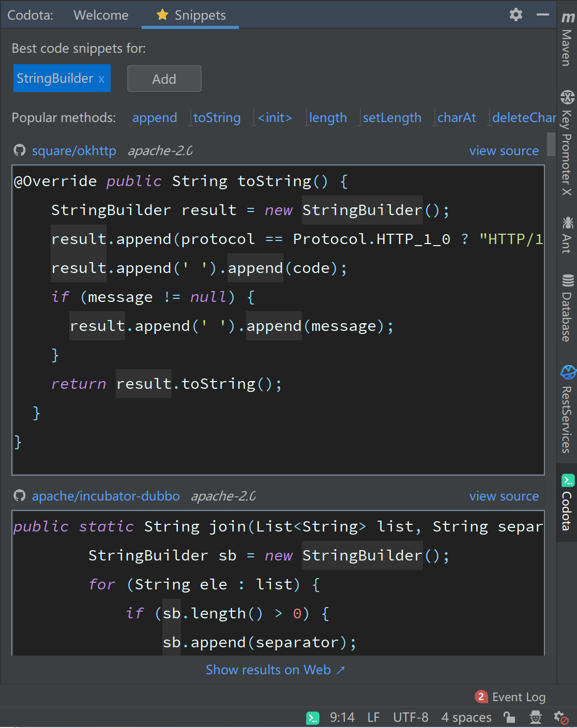Select the charAt popular method
The height and width of the screenshot is (728, 577).
457,118
